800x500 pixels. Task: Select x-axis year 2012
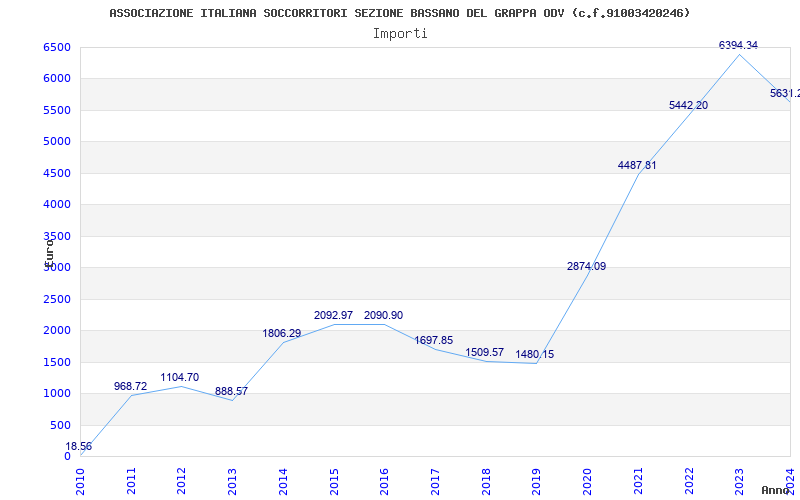click(x=181, y=481)
